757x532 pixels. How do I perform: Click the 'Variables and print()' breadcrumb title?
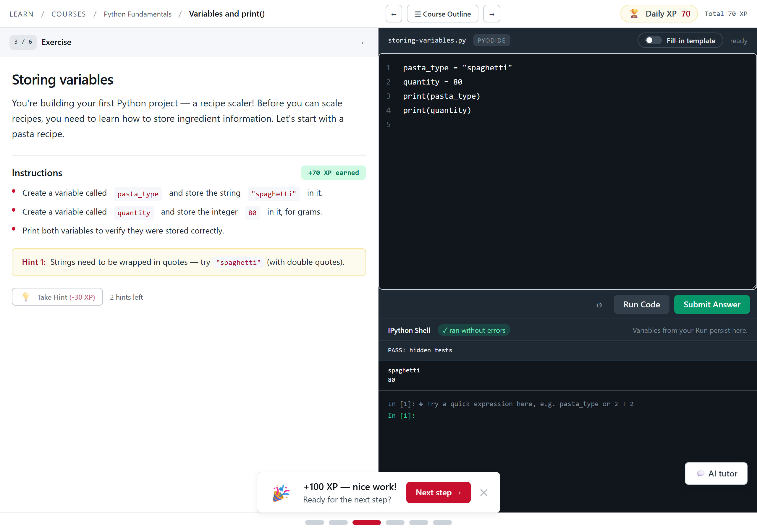click(227, 14)
